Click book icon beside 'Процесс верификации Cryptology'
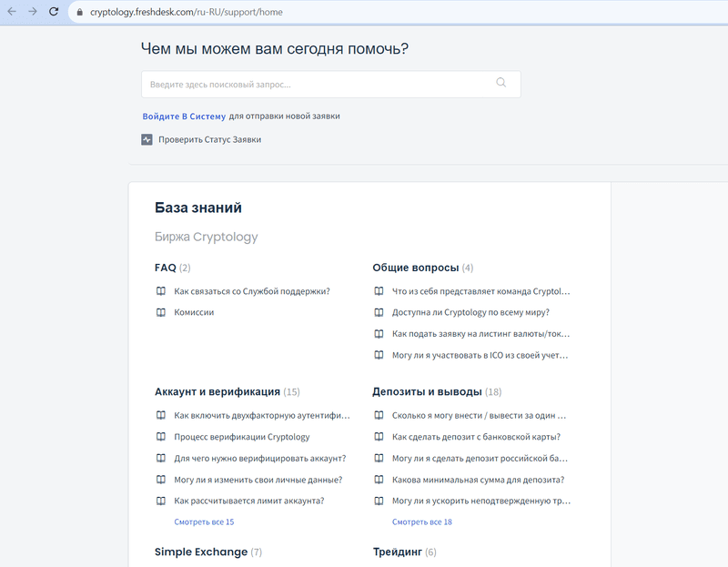 161,437
